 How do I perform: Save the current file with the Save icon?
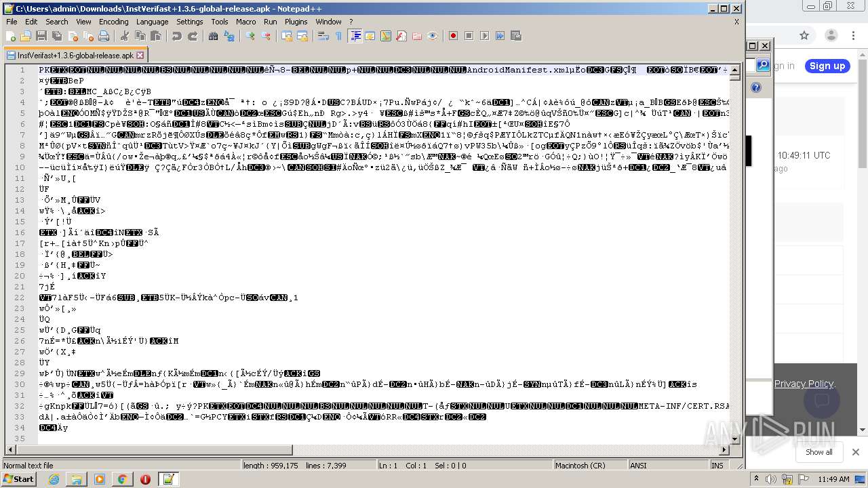click(x=41, y=36)
